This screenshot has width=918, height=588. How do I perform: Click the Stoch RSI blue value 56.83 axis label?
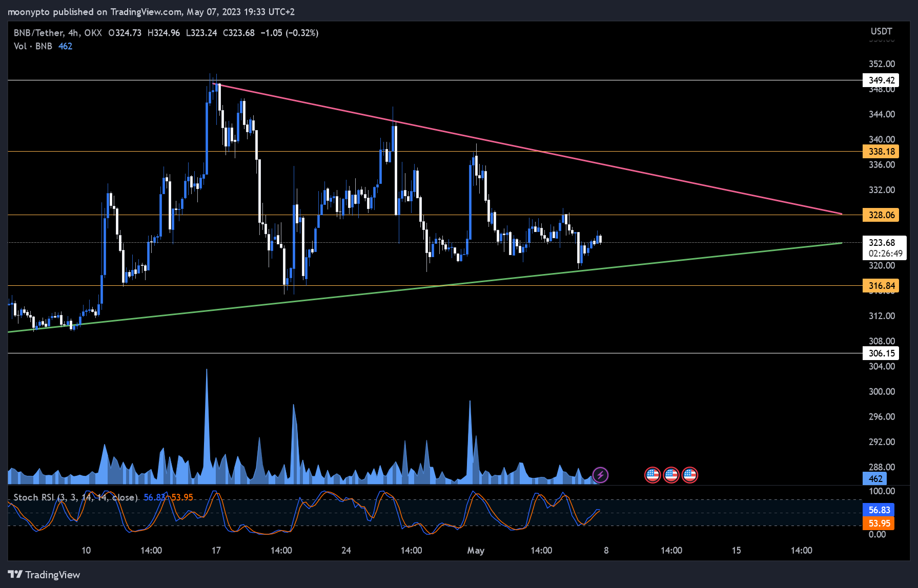tap(879, 510)
